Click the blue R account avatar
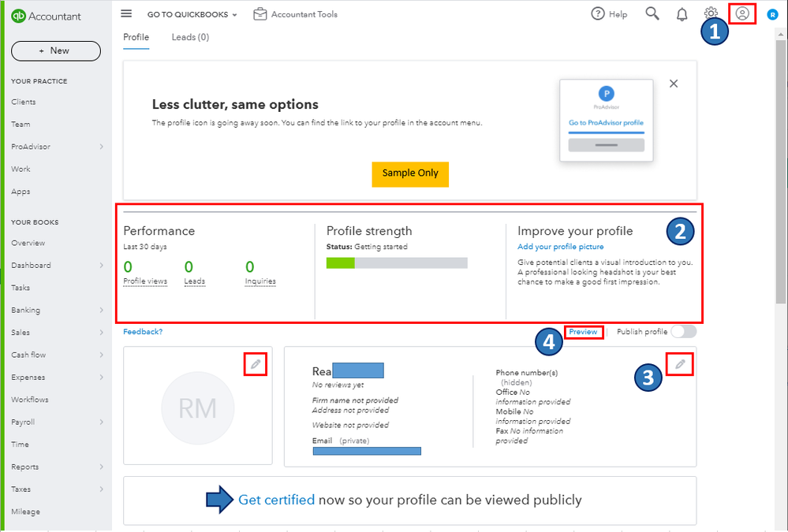 coord(772,15)
